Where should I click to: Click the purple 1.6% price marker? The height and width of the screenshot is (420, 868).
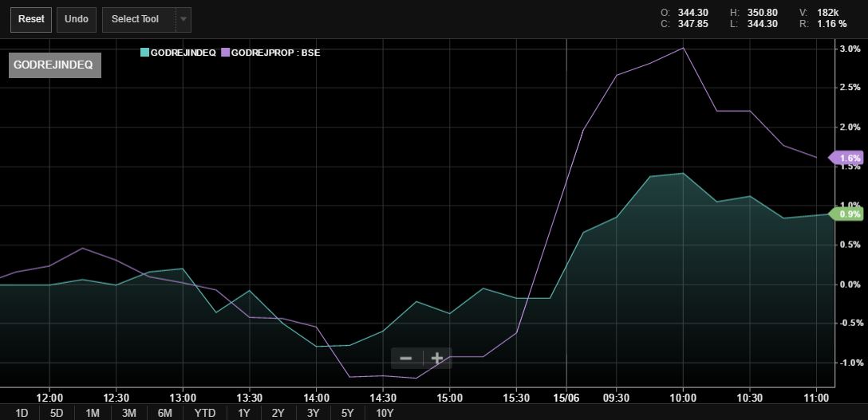pos(846,158)
